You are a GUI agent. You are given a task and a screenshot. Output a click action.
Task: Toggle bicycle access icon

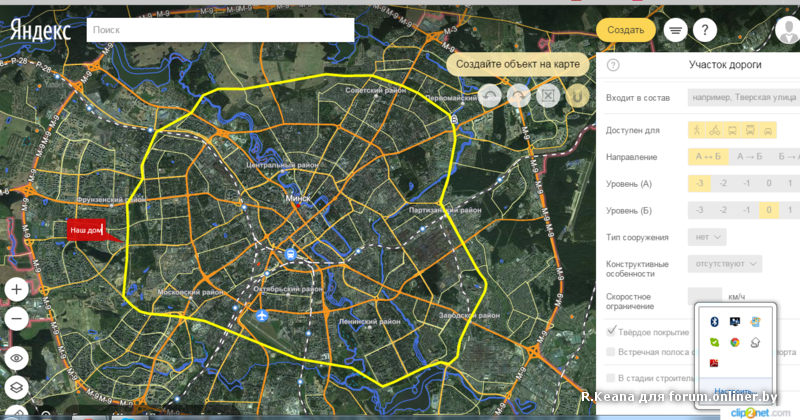click(x=714, y=130)
